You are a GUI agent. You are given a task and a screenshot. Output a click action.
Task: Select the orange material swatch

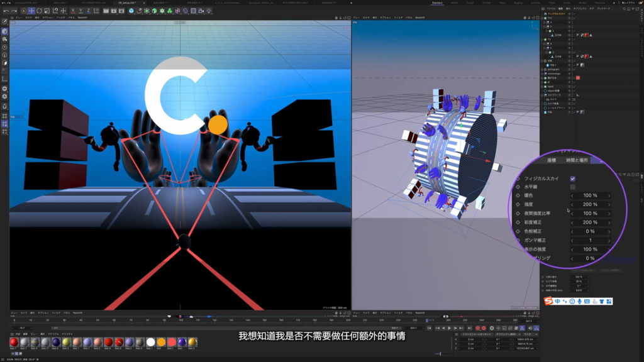click(160, 342)
